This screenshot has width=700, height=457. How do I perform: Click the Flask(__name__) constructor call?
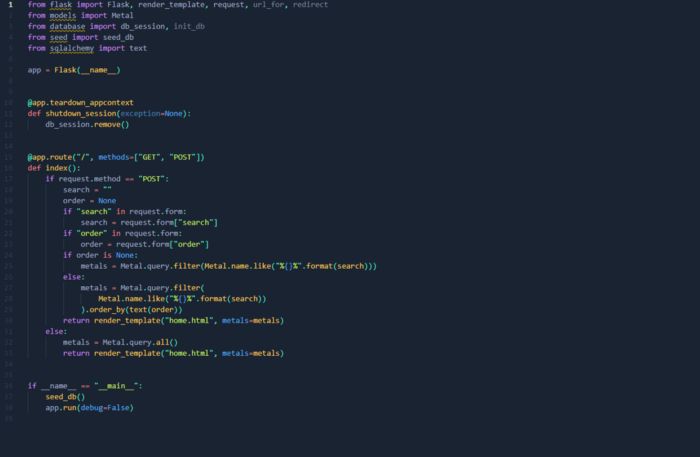point(89,70)
